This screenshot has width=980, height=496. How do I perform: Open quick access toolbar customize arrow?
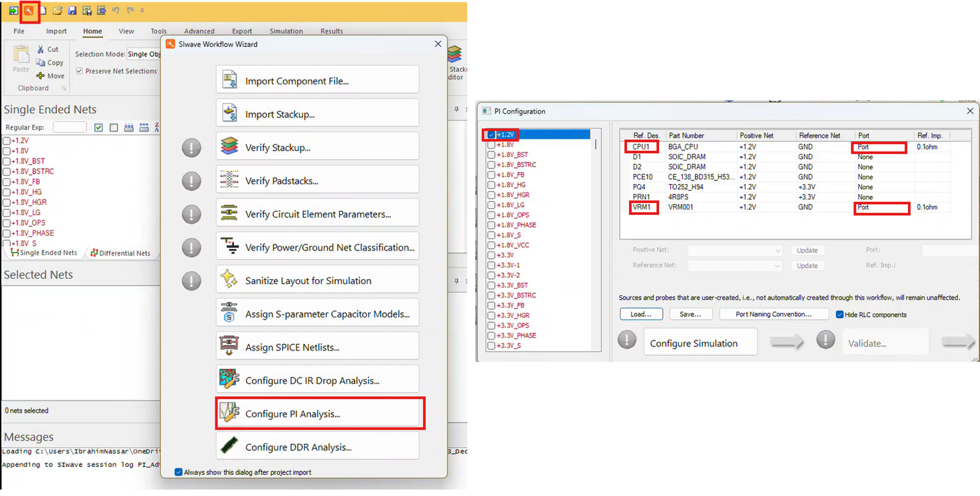click(143, 10)
